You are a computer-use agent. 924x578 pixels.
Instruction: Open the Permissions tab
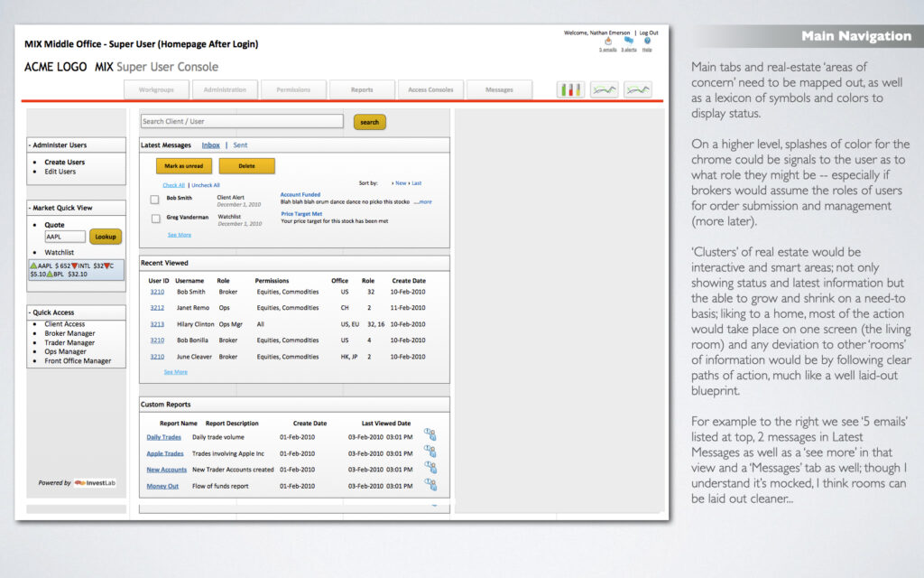click(x=293, y=89)
